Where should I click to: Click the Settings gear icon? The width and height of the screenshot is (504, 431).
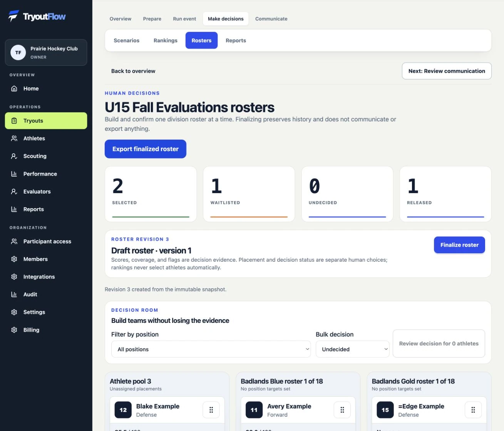tap(14, 312)
